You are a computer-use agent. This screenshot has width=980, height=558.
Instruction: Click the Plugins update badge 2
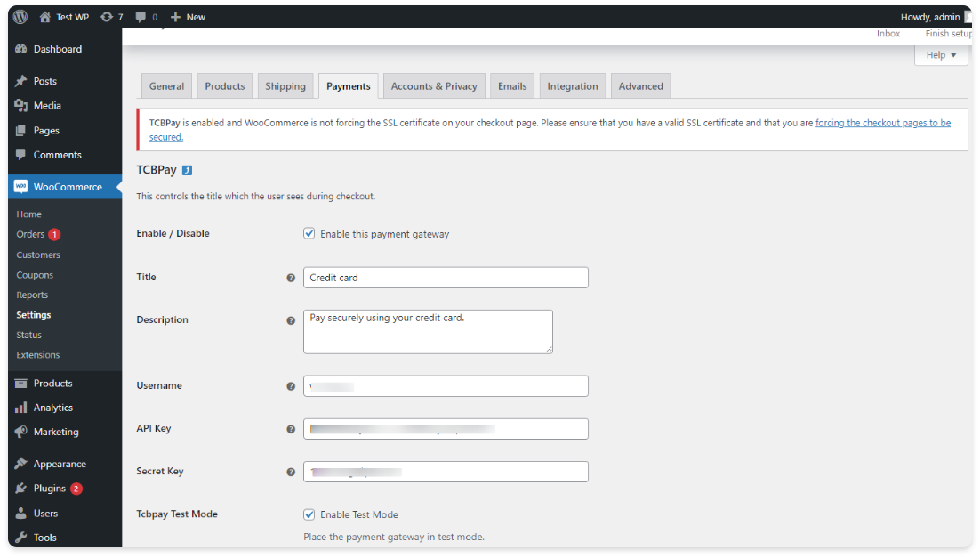pyautogui.click(x=76, y=489)
